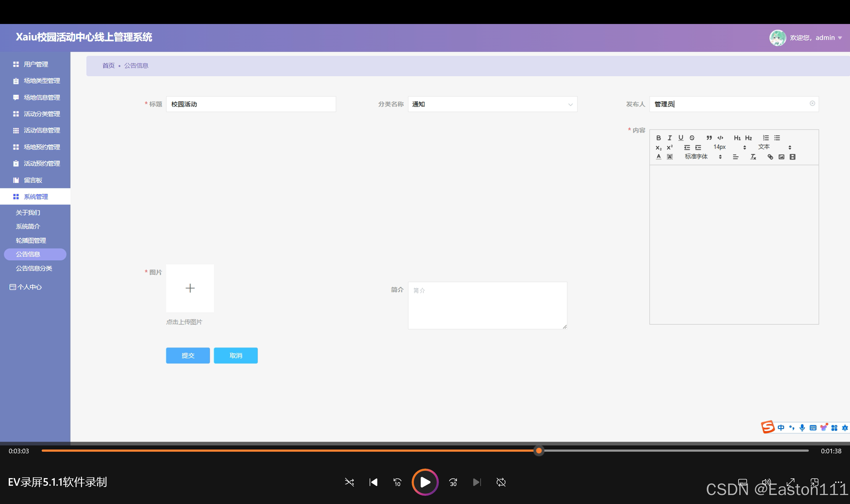Skip forward 30 seconds in the player
This screenshot has width=850, height=504.
tap(453, 482)
